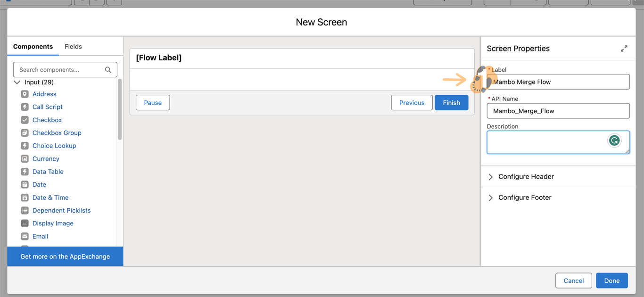Click the Address component icon
The image size is (644, 297).
pos(25,94)
